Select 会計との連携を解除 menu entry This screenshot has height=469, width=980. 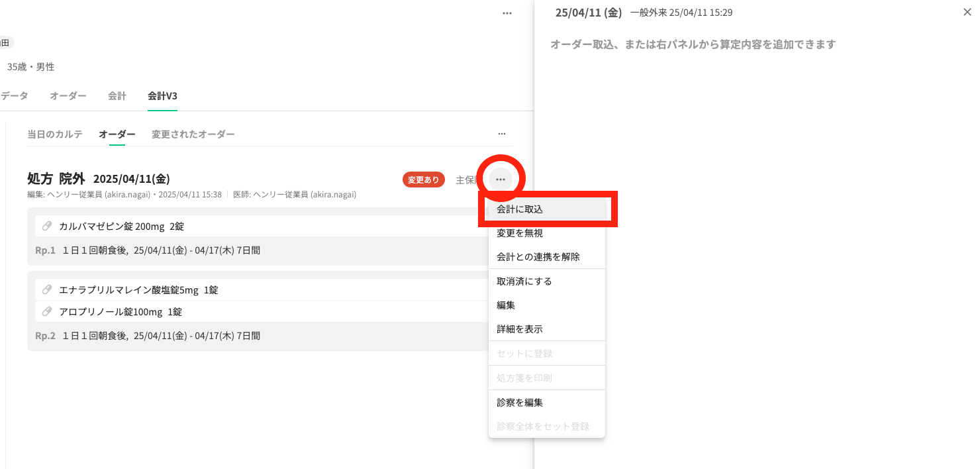pos(547,257)
